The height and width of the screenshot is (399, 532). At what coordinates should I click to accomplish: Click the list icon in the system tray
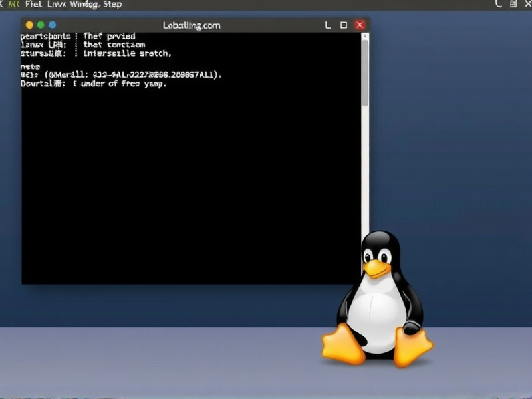coord(513,4)
